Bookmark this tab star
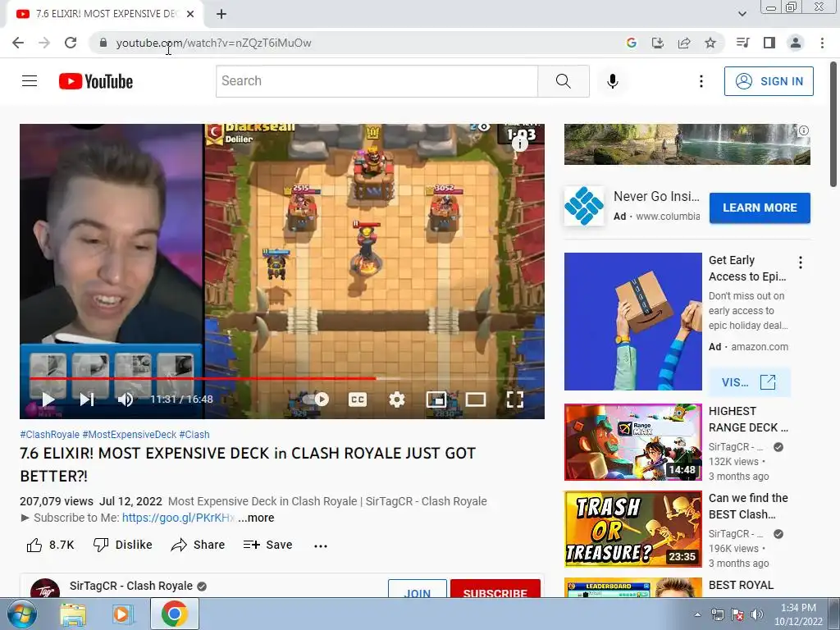 (710, 43)
